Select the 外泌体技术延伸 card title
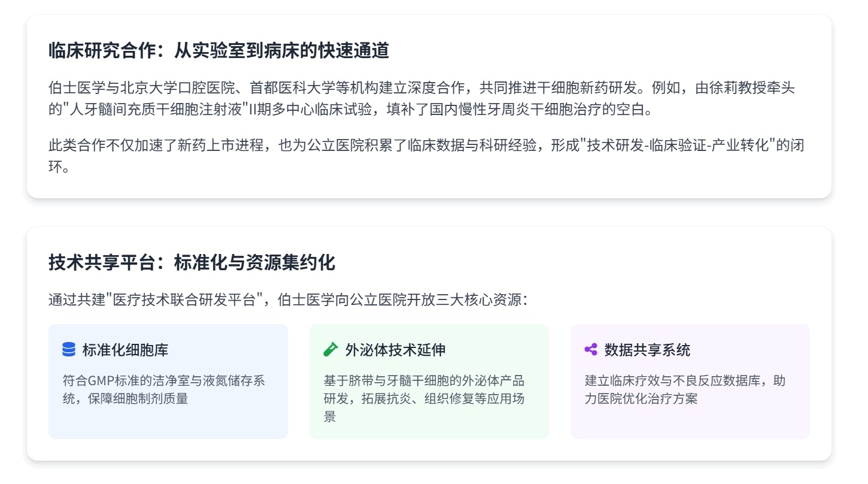The width and height of the screenshot is (868, 484). coord(395,350)
